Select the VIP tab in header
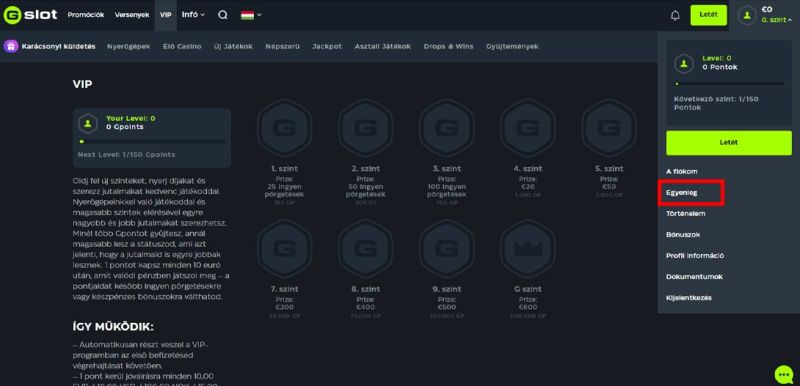 165,15
